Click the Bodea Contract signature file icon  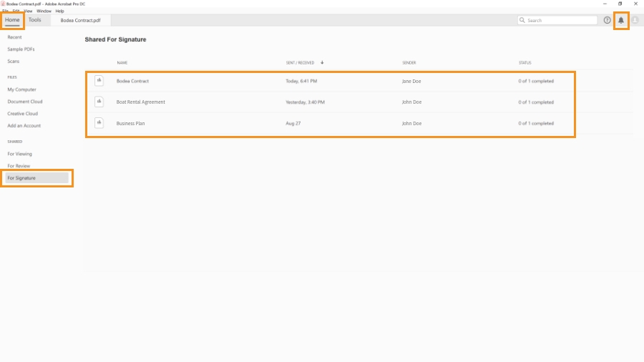[x=99, y=81]
